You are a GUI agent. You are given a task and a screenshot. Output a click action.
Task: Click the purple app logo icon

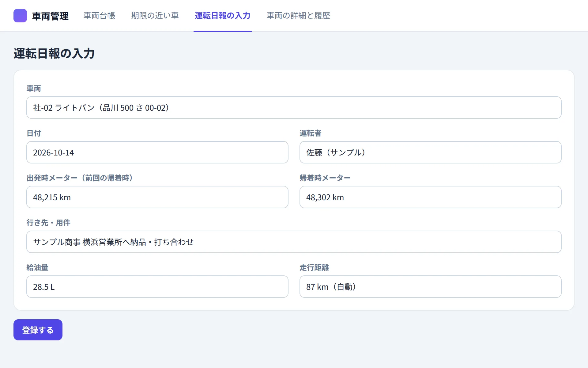click(x=20, y=16)
